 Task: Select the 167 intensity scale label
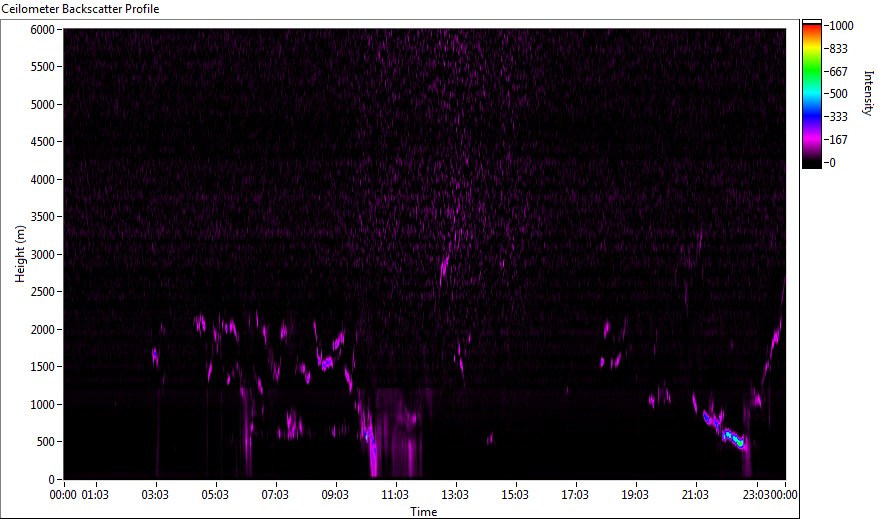[x=839, y=139]
